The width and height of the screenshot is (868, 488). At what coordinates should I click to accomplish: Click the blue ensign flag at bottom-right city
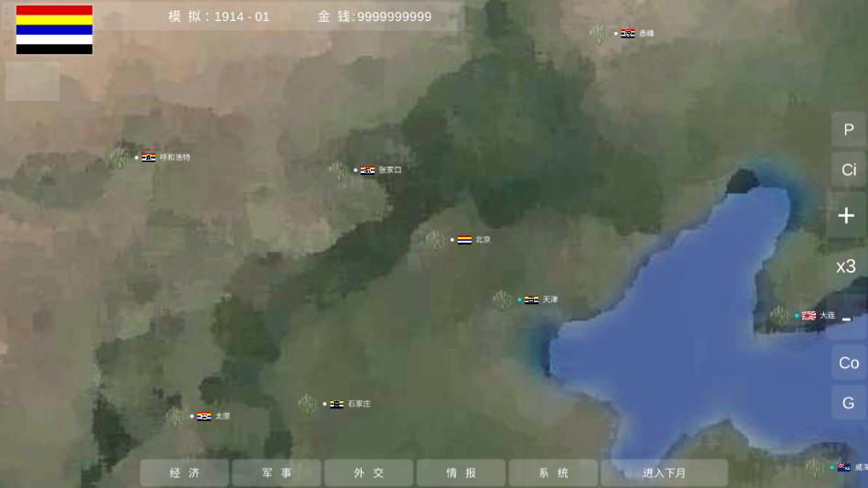pos(844,468)
